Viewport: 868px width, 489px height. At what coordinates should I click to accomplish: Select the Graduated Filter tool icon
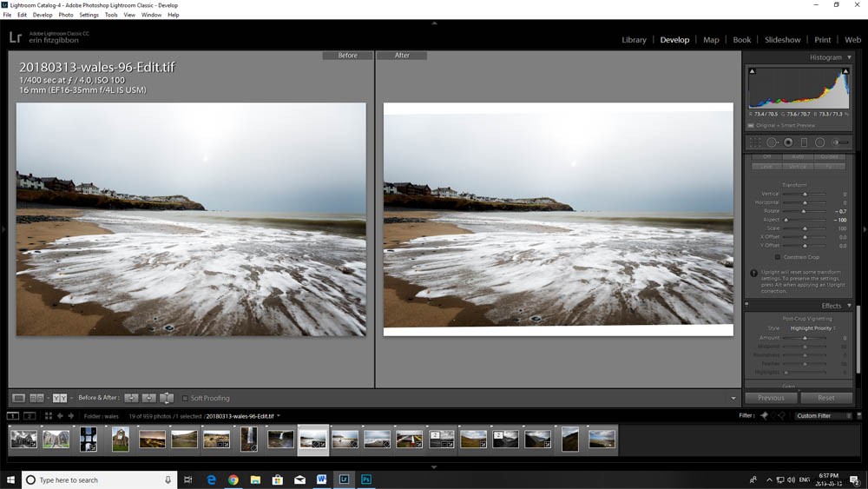coord(804,142)
